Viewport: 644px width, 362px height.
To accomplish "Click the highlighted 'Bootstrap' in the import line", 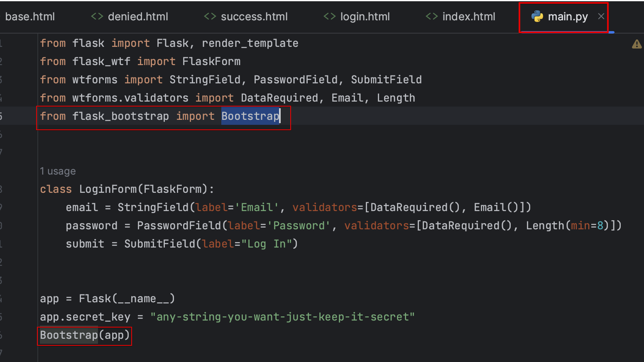I will pos(250,116).
